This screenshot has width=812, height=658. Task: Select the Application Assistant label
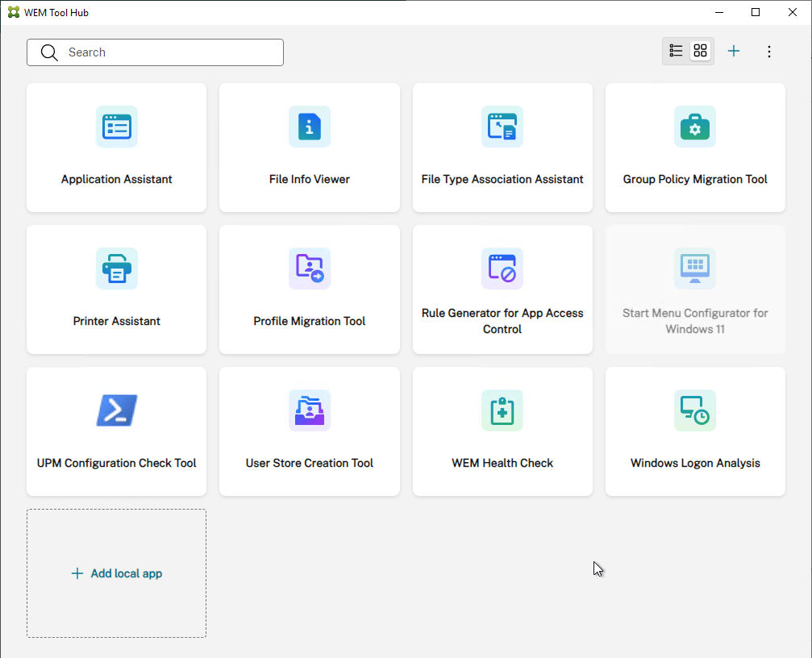pos(116,179)
